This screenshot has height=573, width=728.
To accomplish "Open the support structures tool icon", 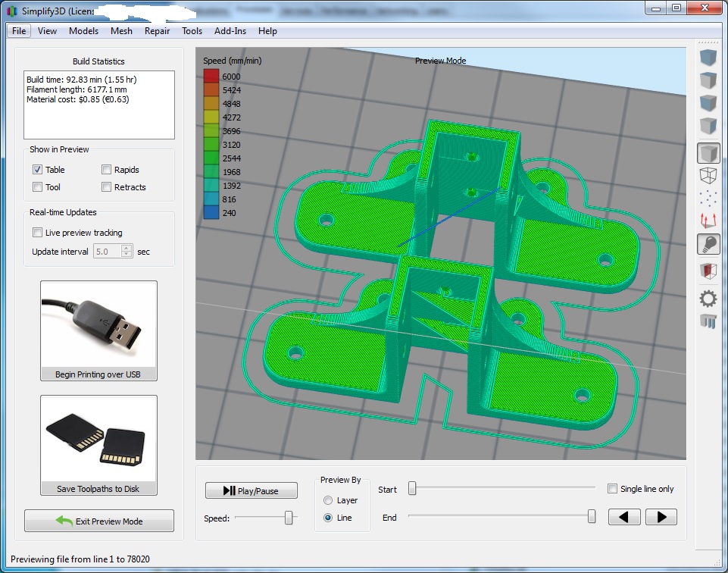I will coord(708,321).
